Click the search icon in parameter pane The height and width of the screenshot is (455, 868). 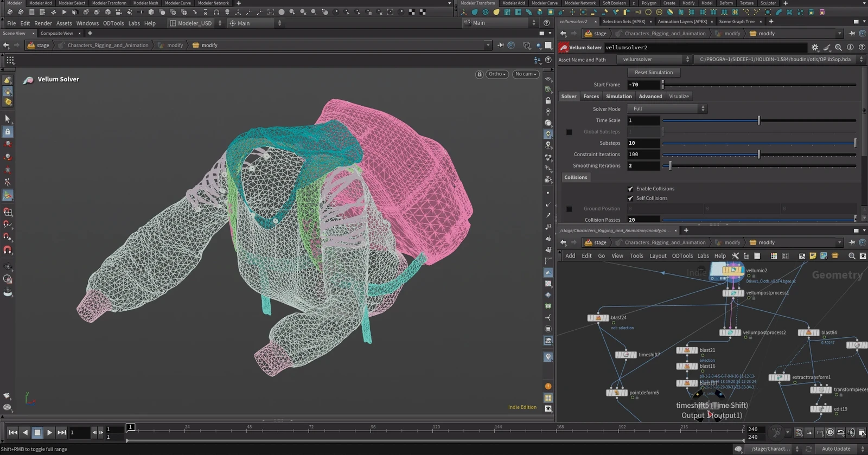(x=838, y=48)
